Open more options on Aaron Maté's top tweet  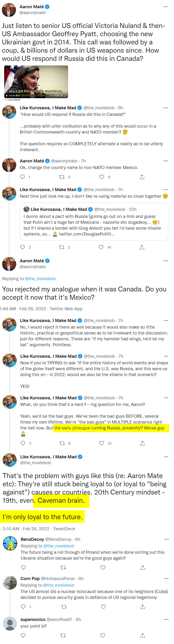tap(166, 7)
